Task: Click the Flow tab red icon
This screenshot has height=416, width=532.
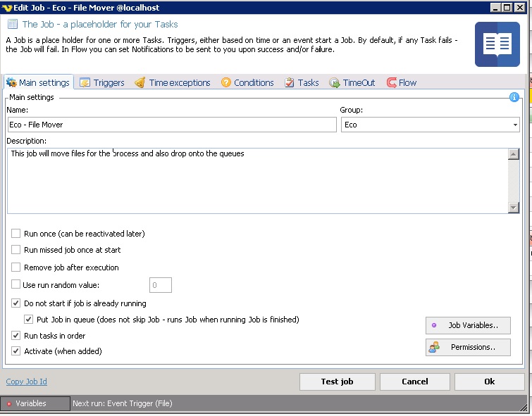Action: pos(391,83)
